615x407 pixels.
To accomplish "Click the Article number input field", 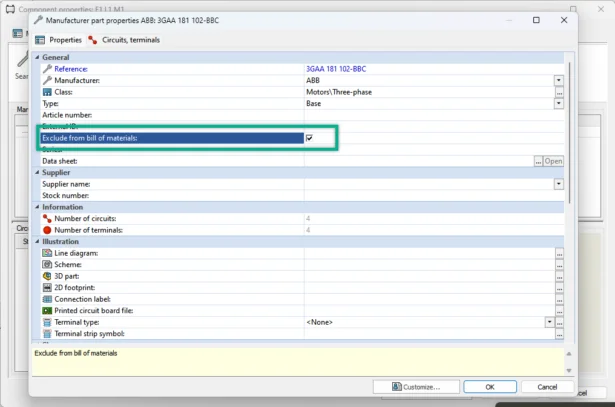I will tap(428, 115).
